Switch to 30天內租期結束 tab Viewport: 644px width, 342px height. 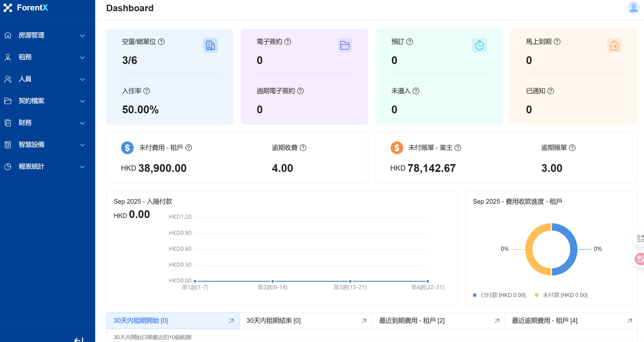(273, 321)
